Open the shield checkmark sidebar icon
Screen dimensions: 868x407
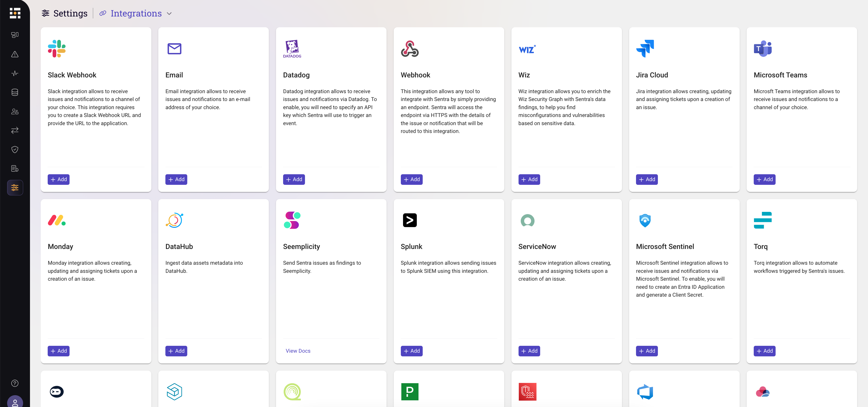(15, 149)
